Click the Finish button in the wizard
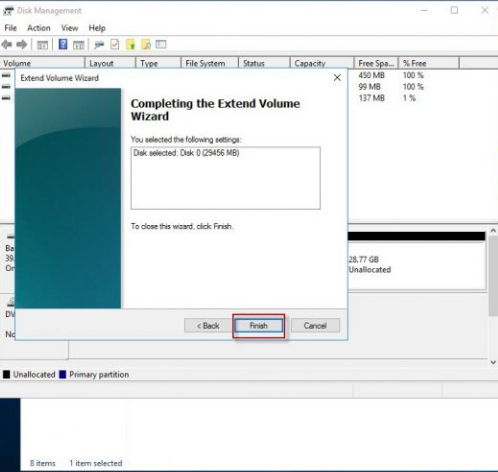This screenshot has width=498, height=472. (259, 326)
